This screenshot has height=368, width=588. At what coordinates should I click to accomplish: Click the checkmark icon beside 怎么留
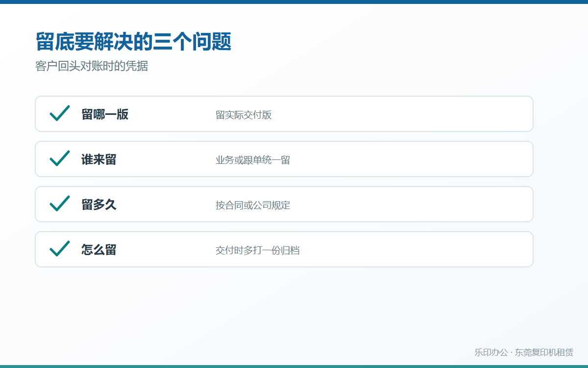(60, 249)
